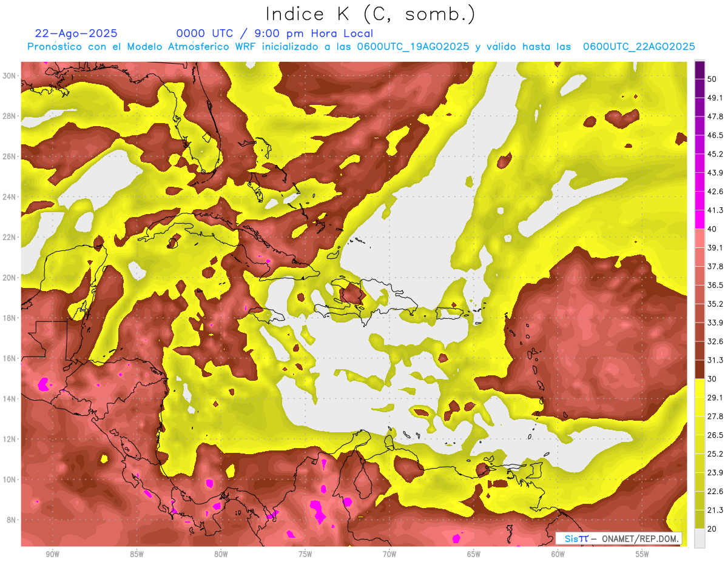Click the legend value "32.6"
728x562 pixels.
pos(716,341)
